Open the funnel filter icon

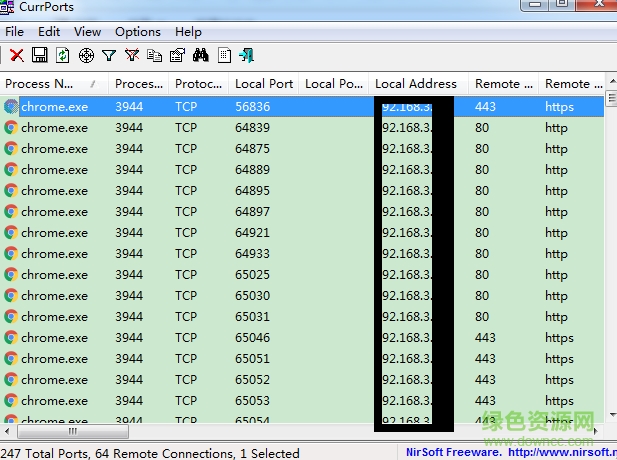tap(109, 55)
